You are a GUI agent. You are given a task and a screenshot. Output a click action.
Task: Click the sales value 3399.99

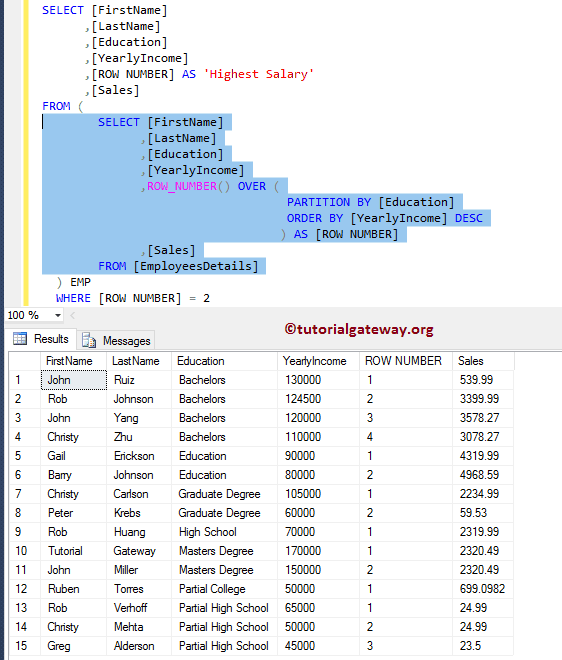tap(483, 399)
